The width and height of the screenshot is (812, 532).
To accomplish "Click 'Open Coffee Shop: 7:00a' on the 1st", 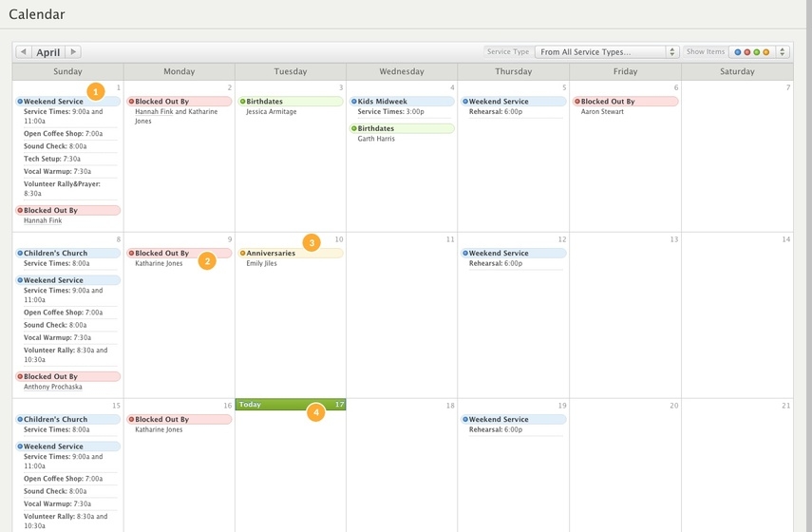I will (64, 134).
